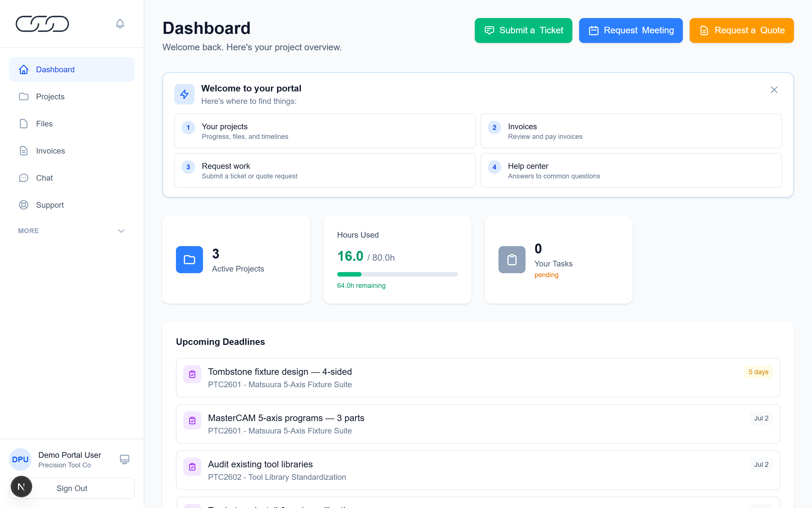Image resolution: width=812 pixels, height=508 pixels.
Task: Open Chat from the sidebar
Action: (x=72, y=178)
